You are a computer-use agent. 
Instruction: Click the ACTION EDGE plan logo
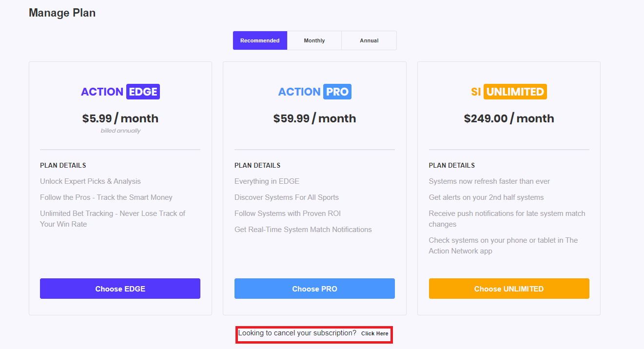click(x=120, y=92)
